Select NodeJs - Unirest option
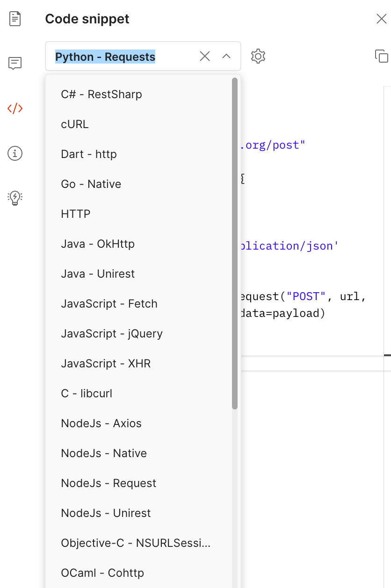 pyautogui.click(x=139, y=513)
